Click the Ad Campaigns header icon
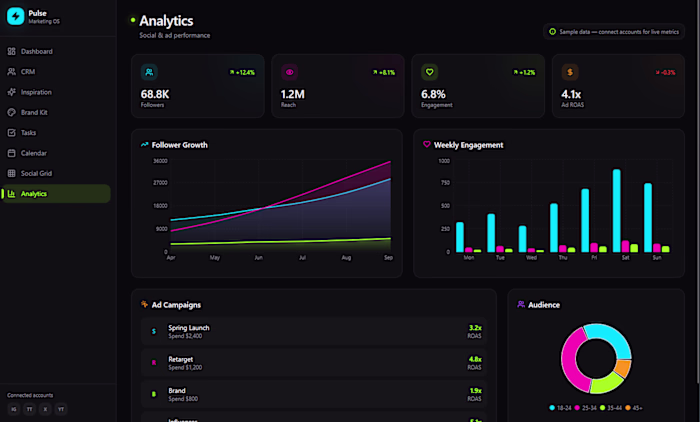 click(x=144, y=305)
